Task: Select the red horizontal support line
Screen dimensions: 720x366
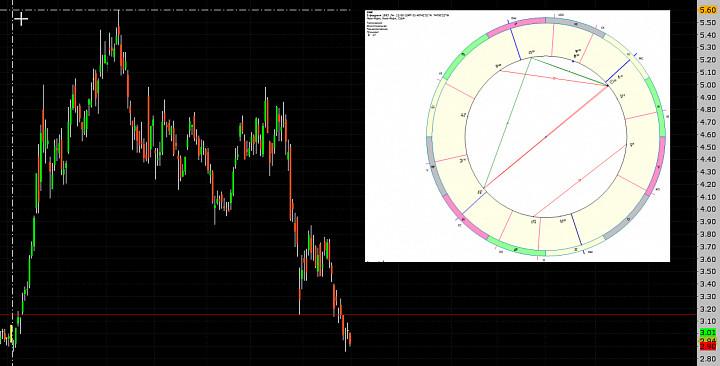Action: (349, 315)
